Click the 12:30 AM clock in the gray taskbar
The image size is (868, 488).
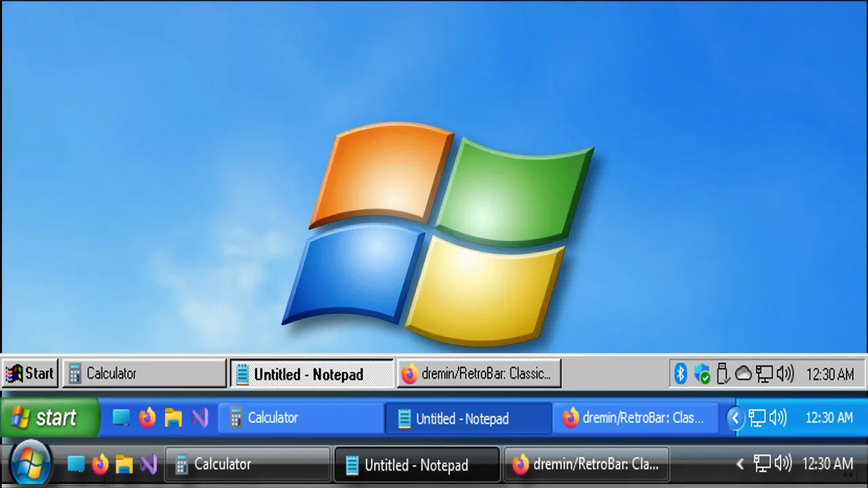coord(830,374)
